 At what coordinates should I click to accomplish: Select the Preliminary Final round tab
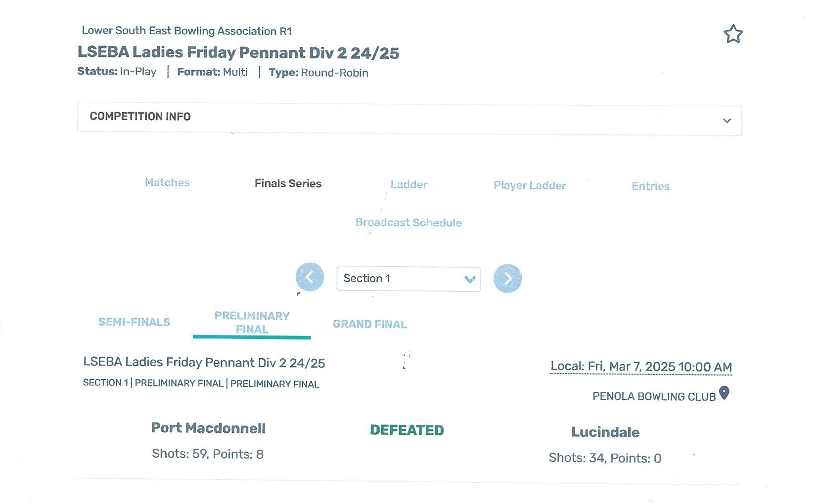tap(252, 323)
